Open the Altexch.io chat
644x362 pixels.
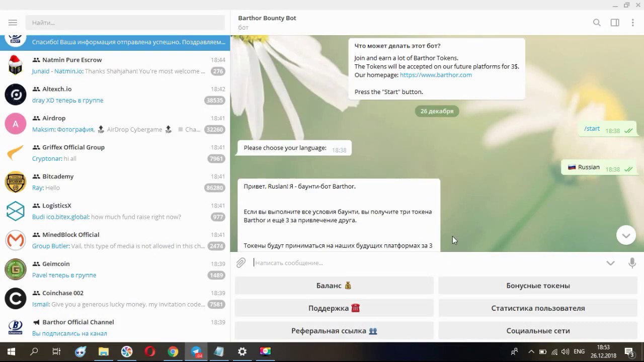(x=115, y=95)
